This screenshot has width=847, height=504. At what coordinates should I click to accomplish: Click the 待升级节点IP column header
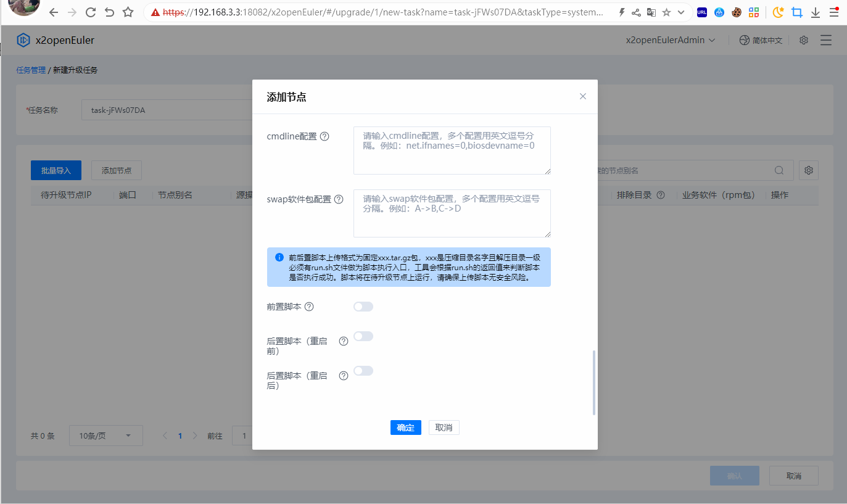(x=66, y=195)
